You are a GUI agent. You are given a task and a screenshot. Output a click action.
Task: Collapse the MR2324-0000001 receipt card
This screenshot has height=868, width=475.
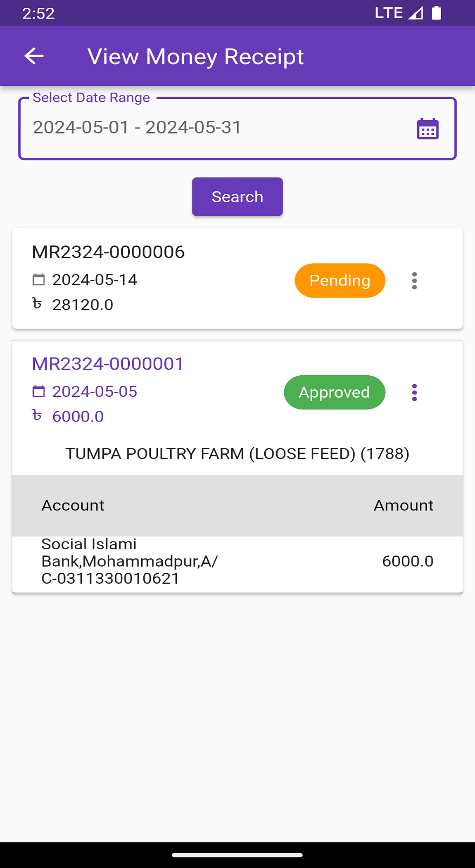click(x=108, y=364)
